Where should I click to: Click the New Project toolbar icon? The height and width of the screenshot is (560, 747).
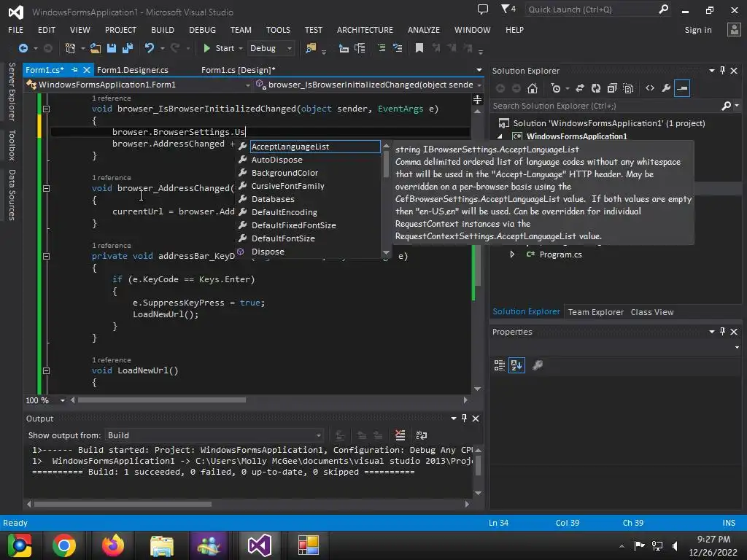tap(70, 48)
